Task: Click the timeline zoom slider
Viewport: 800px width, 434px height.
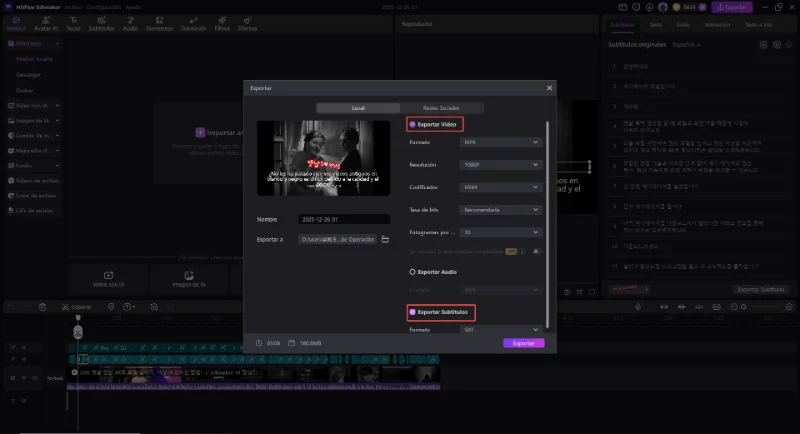Action: pyautogui.click(x=762, y=307)
